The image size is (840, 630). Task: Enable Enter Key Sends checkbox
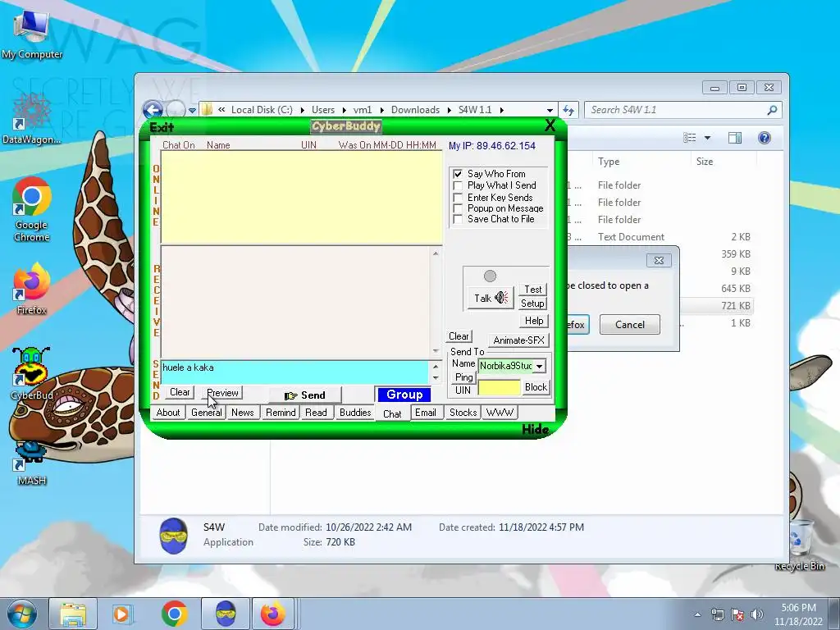coord(458,198)
